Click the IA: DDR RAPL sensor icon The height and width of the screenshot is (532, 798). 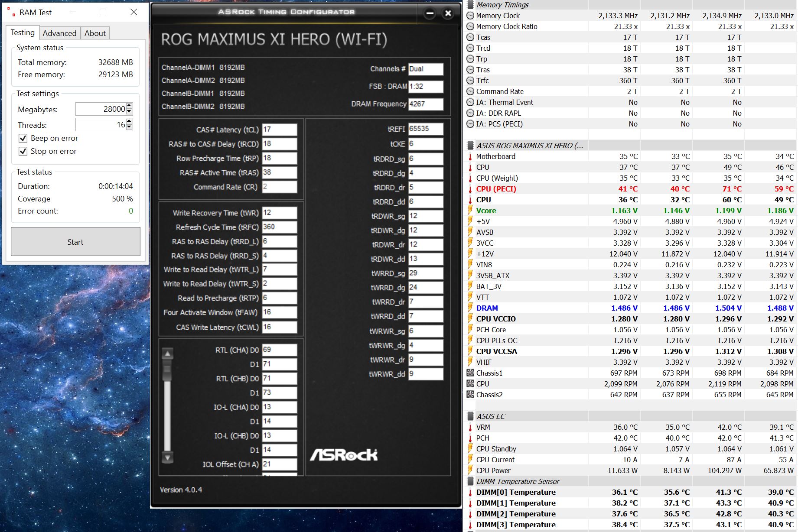(470, 113)
